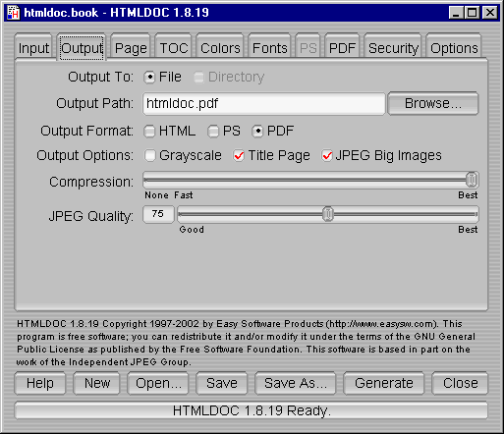Open the Colors tab
The image size is (504, 434).
220,48
